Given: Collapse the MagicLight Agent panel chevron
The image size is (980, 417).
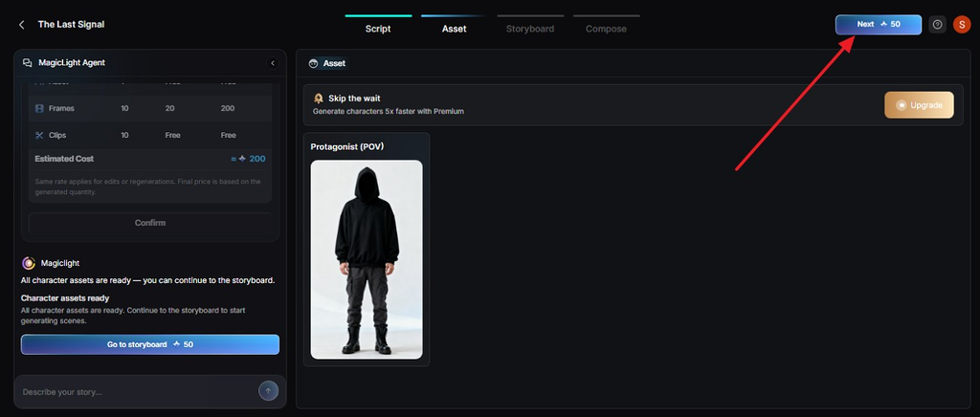Looking at the screenshot, I should point(273,63).
